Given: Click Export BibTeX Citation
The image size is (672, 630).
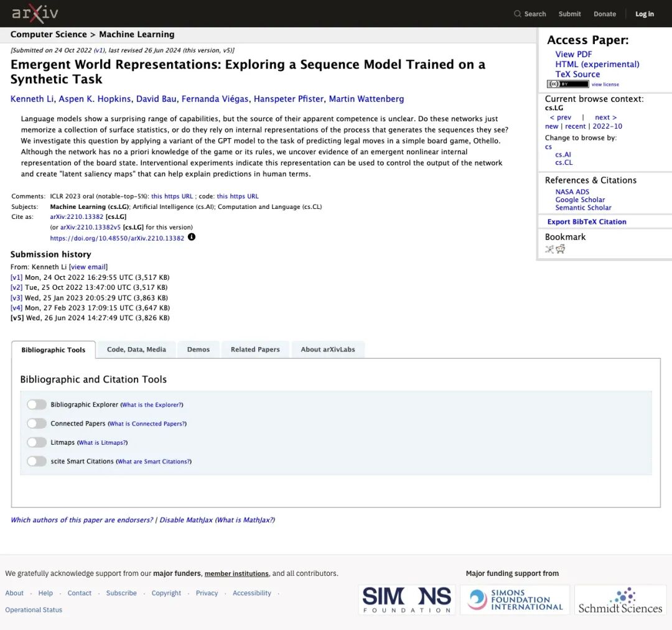Looking at the screenshot, I should [x=587, y=222].
